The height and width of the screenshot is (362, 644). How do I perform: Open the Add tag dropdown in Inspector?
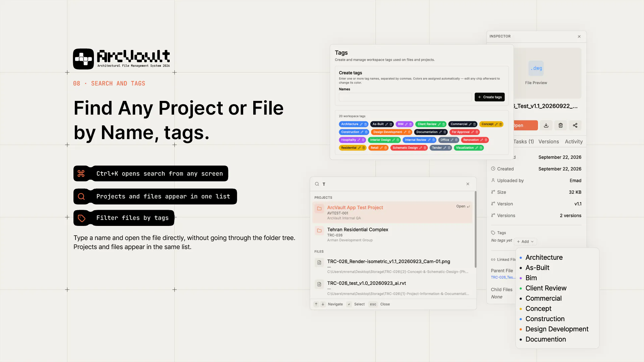525,242
